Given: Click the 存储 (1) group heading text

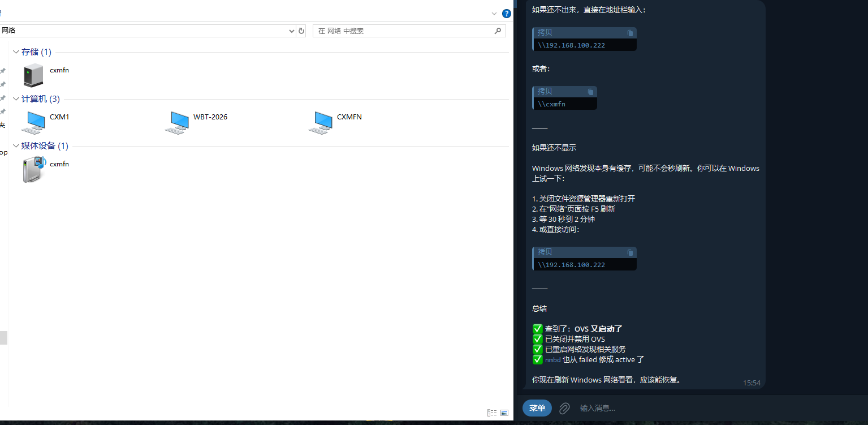Looking at the screenshot, I should tap(36, 52).
